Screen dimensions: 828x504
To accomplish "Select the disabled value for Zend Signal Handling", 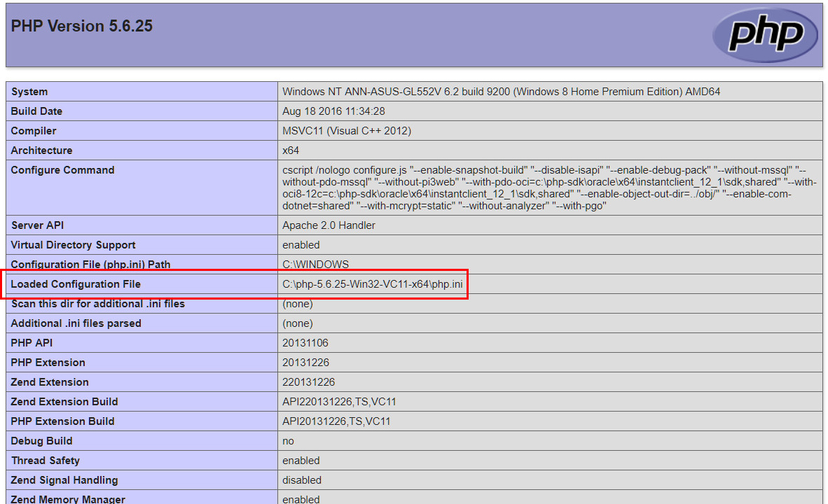I will [302, 479].
